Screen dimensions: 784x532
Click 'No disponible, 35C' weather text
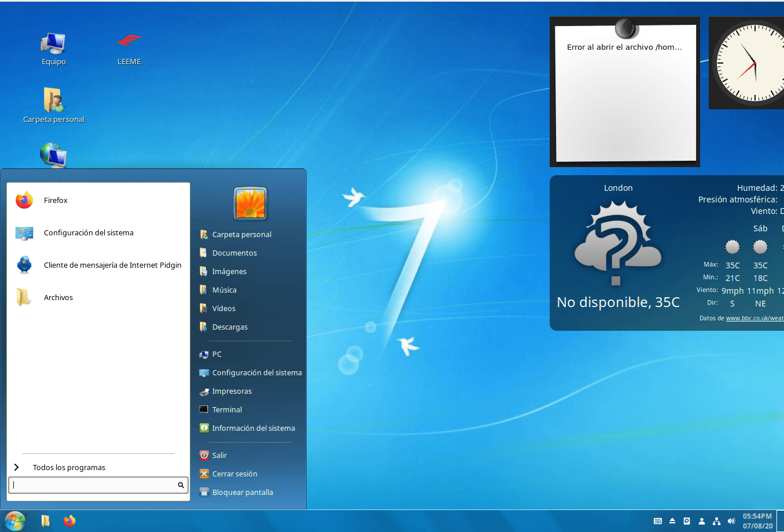click(x=618, y=302)
